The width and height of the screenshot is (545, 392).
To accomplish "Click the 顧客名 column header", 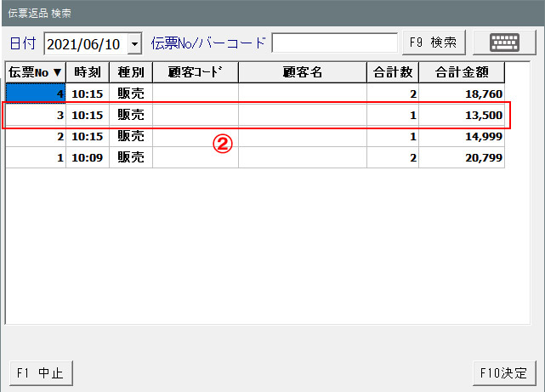I will [x=303, y=72].
